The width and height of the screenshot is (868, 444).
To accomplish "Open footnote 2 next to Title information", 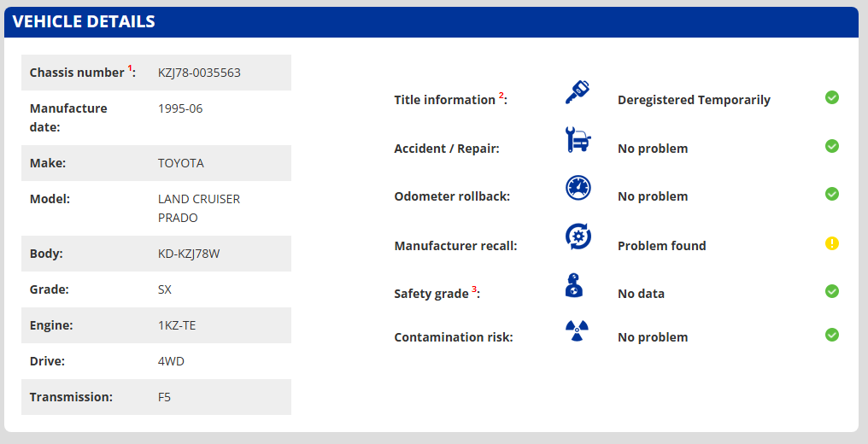I will coord(501,96).
